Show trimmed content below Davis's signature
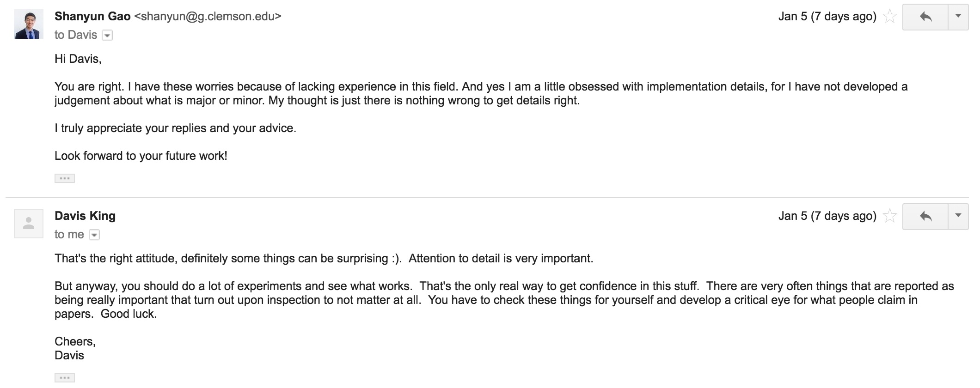980x388 pixels. [x=64, y=378]
